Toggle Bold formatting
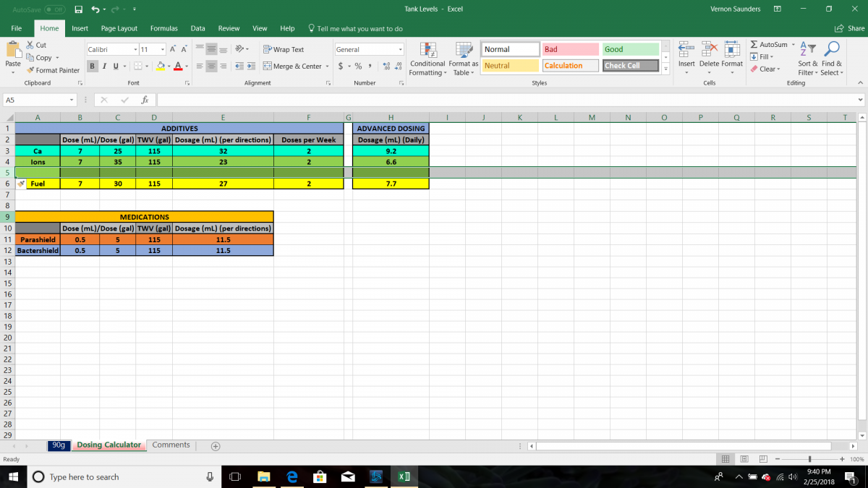 click(93, 66)
